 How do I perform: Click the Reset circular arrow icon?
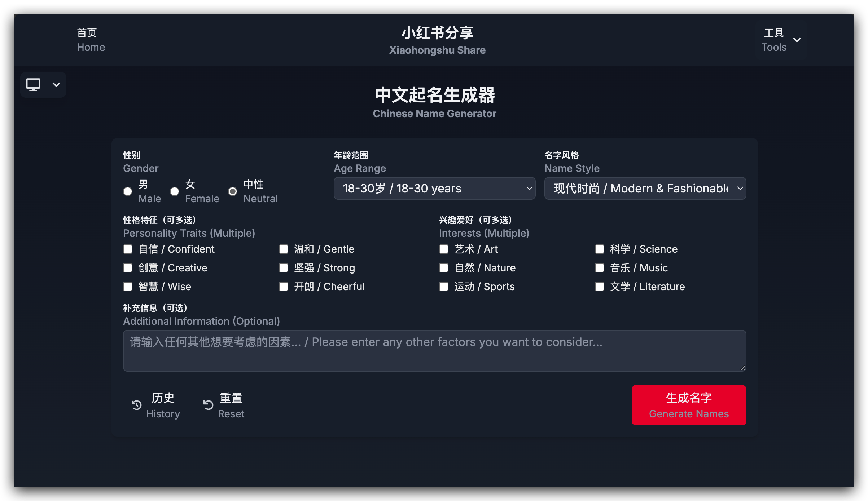[x=209, y=405]
